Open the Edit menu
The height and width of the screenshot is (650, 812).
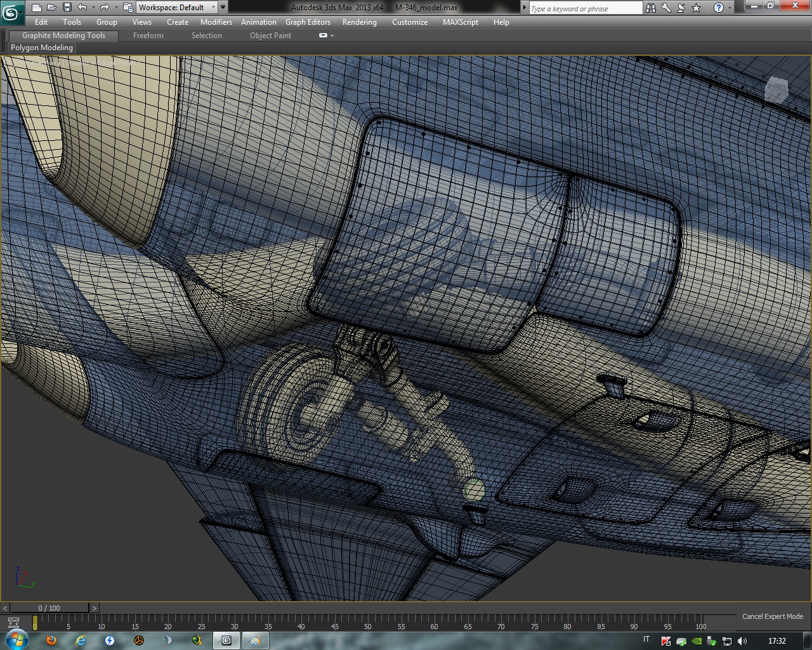click(x=41, y=22)
